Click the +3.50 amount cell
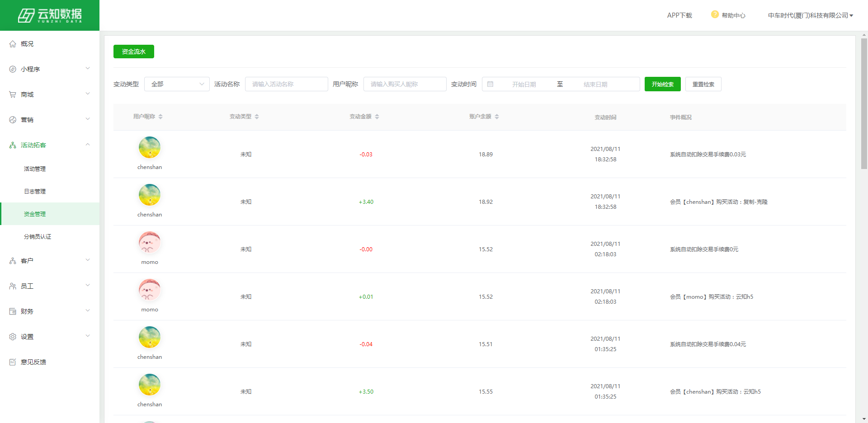 coord(366,392)
